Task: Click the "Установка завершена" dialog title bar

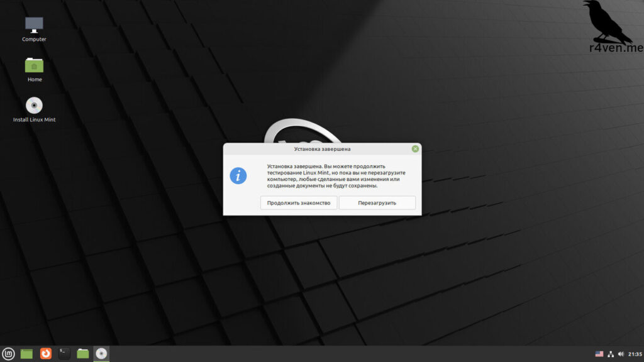Action: click(x=322, y=149)
